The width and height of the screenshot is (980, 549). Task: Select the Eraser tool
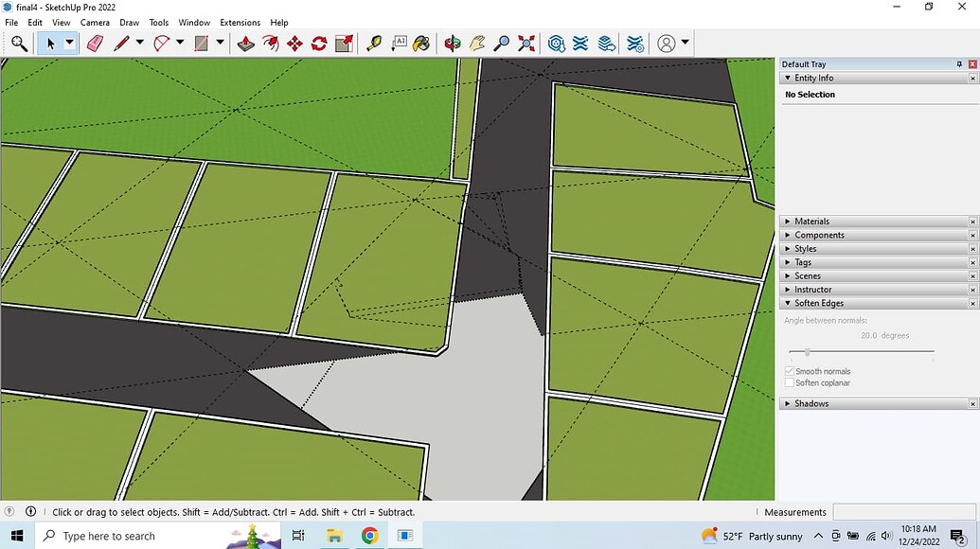[x=94, y=43]
